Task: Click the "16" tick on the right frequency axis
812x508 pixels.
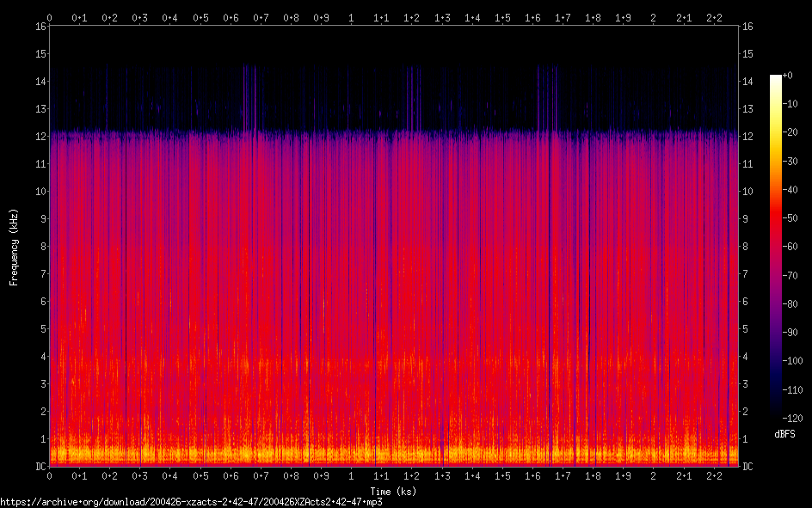Action: tap(747, 27)
